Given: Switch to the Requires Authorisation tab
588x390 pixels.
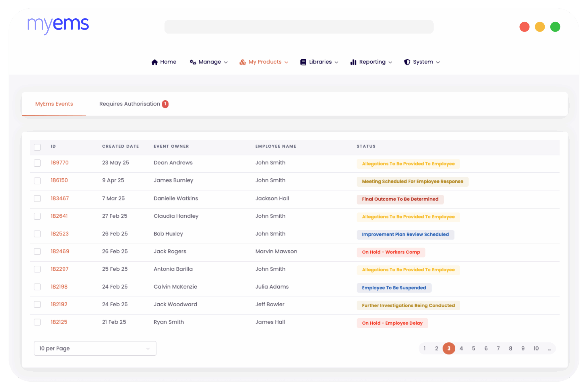Looking at the screenshot, I should tap(129, 104).
